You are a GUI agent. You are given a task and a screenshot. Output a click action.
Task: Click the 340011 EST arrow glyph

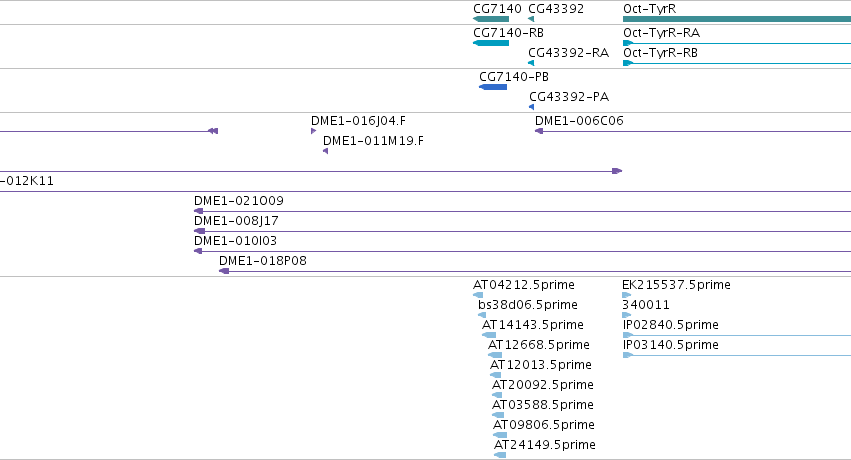627,315
